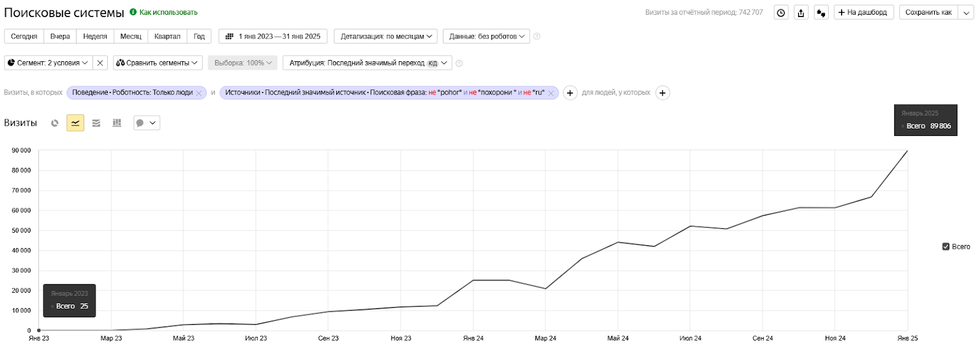This screenshot has height=354, width=980.
Task: Clear segment with the X button
Action: 100,63
